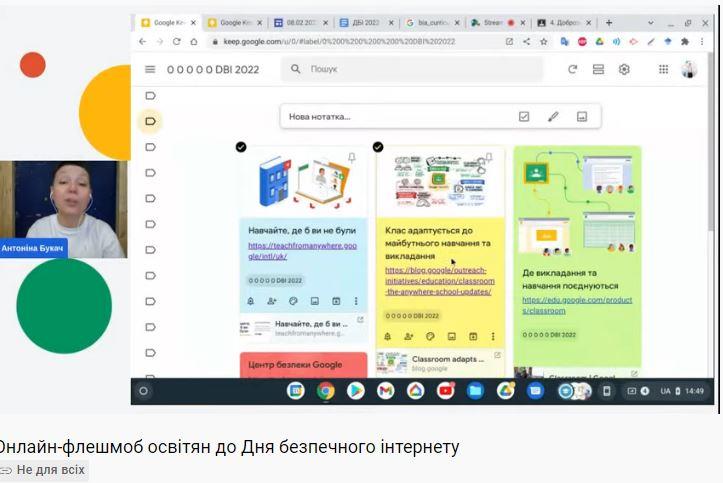Click the Keep page vertical scrollbar
Image resolution: width=723 pixels, height=483 pixels.
[711, 142]
